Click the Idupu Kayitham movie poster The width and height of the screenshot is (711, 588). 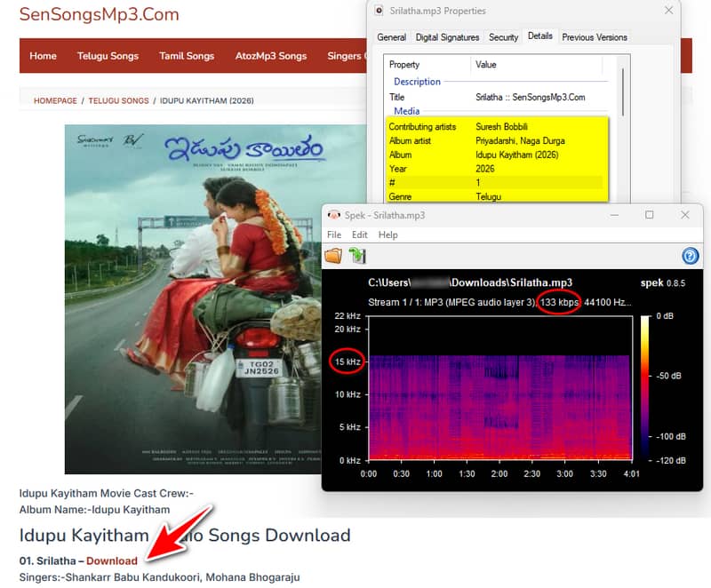click(x=193, y=299)
